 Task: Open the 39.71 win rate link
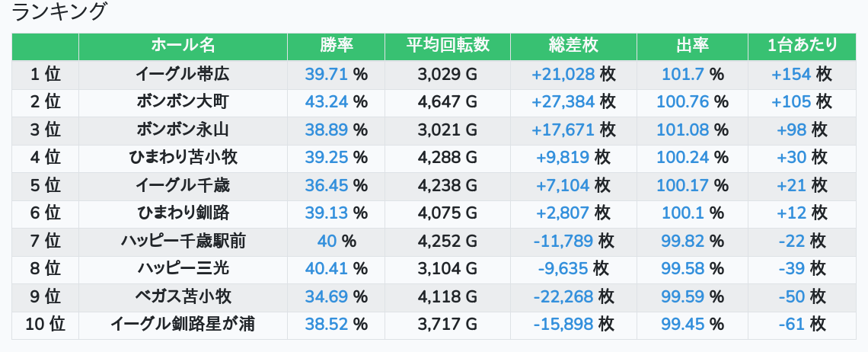[x=326, y=74]
